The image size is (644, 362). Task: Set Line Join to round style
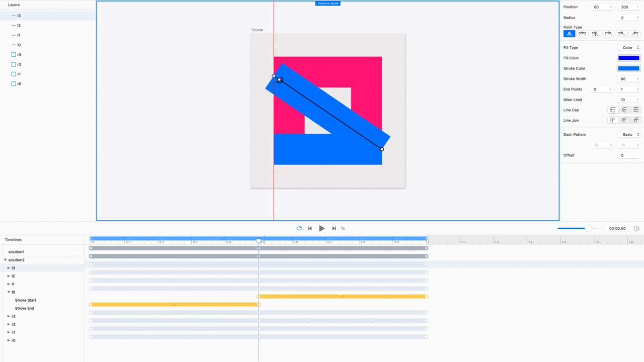(x=624, y=120)
